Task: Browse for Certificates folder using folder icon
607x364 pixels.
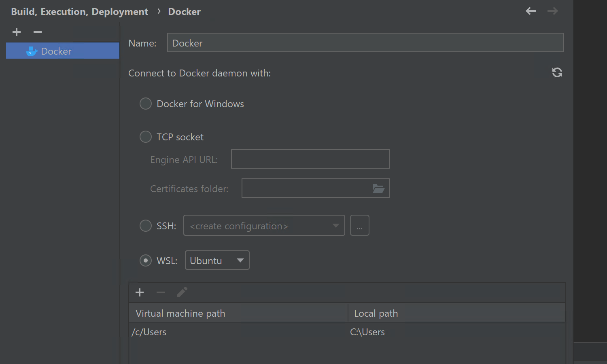Action: pos(378,188)
